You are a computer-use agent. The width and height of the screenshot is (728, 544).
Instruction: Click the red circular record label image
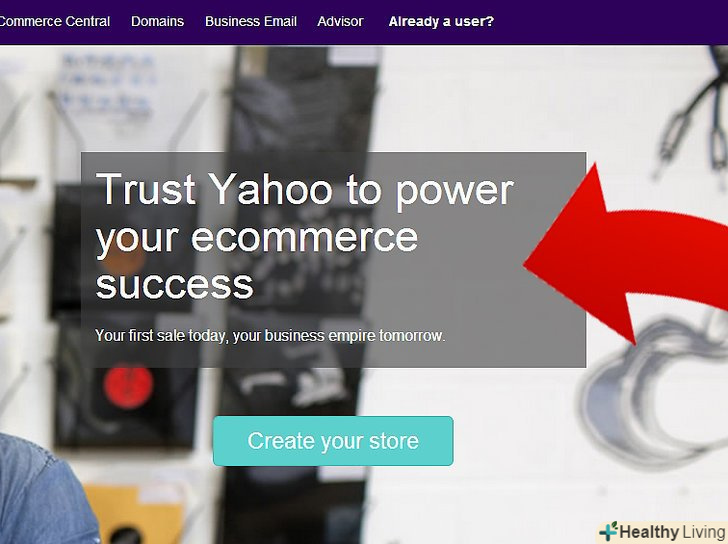128,386
